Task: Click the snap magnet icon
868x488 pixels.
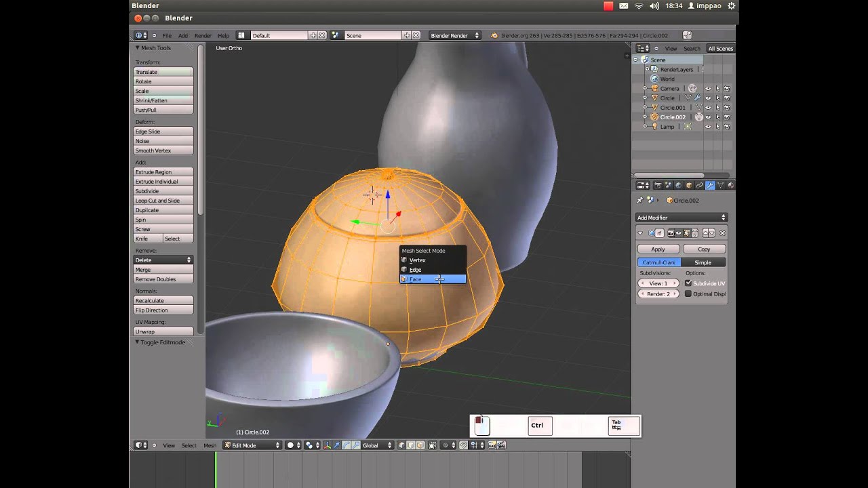Action: [463, 445]
